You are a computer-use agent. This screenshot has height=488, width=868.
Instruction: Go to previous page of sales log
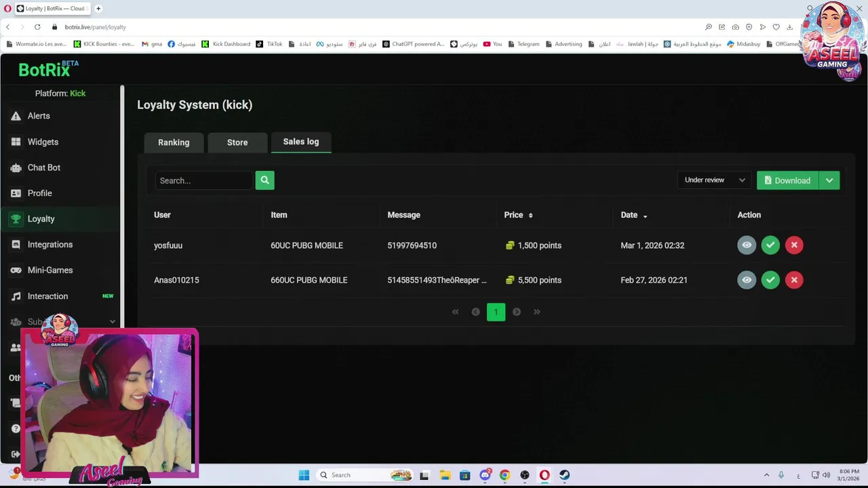[475, 312]
